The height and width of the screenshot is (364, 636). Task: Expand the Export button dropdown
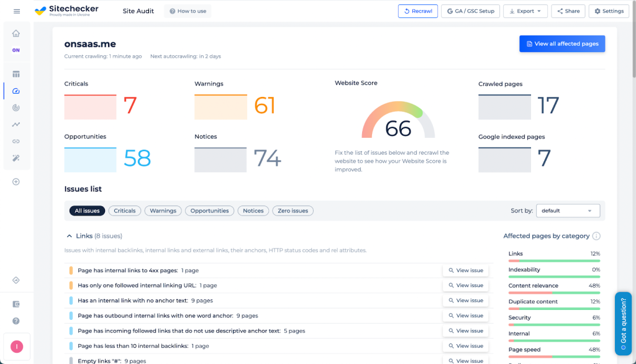pyautogui.click(x=525, y=11)
